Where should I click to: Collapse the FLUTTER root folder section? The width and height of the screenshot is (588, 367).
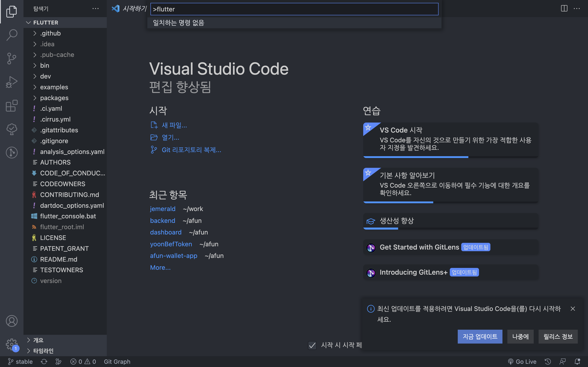pos(46,23)
